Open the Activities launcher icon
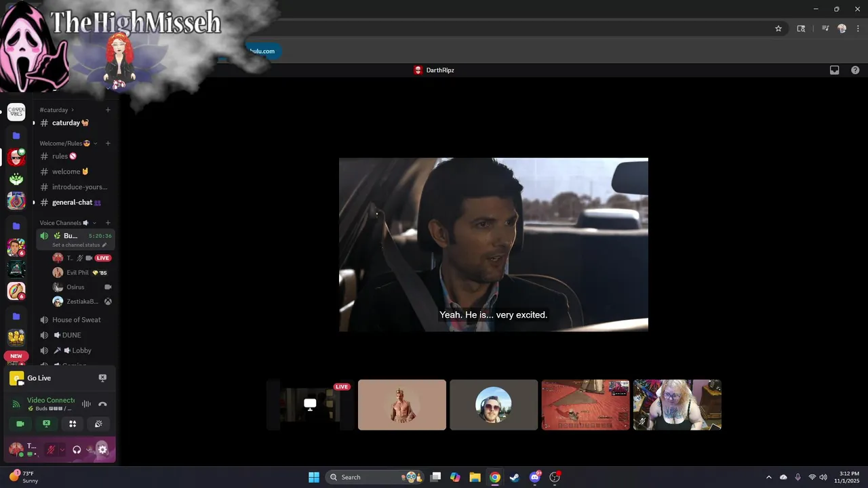The image size is (868, 488). point(73,424)
